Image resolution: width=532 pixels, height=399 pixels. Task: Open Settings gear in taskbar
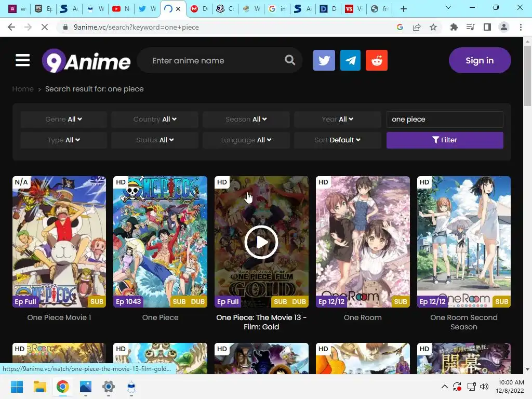point(109,387)
